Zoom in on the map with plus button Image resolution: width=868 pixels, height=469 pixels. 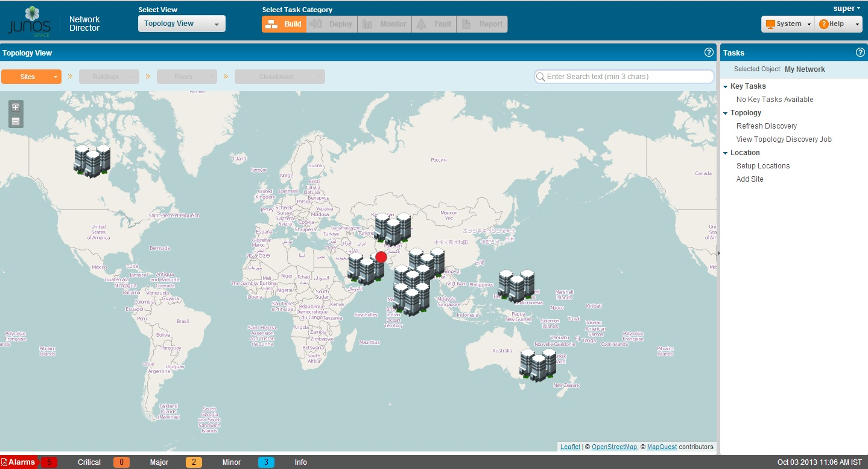(16, 107)
